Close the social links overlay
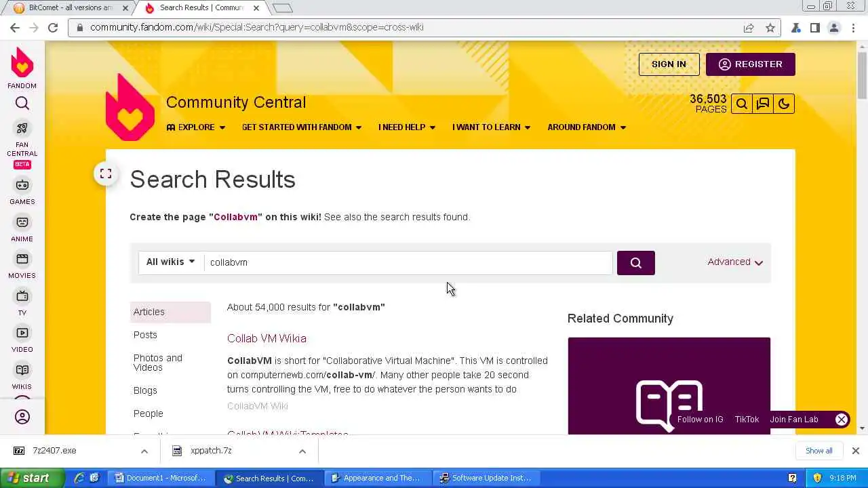Screen dimensions: 868x488 (x=842, y=420)
